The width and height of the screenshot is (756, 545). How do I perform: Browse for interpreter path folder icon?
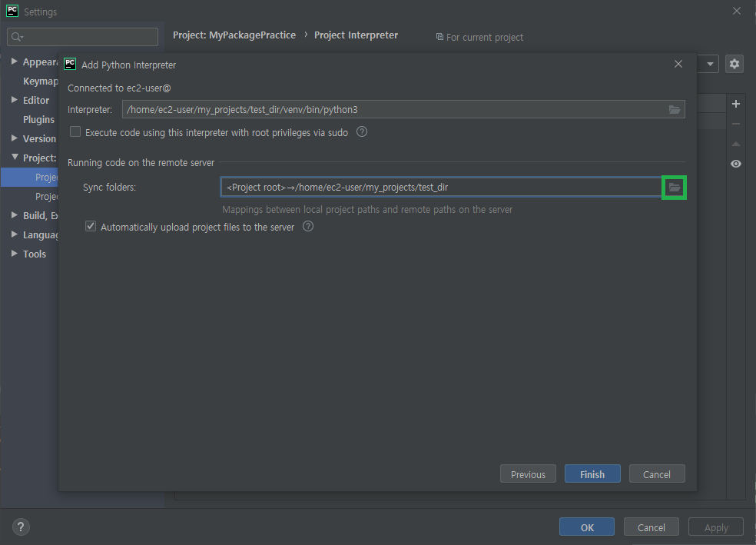[x=674, y=109]
